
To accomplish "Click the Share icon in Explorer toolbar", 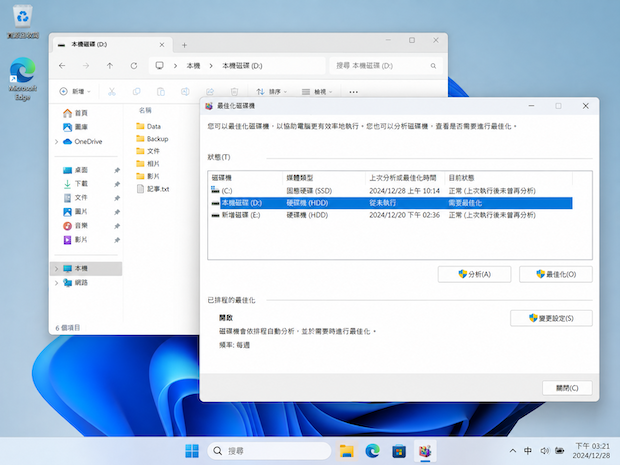I will click(210, 92).
